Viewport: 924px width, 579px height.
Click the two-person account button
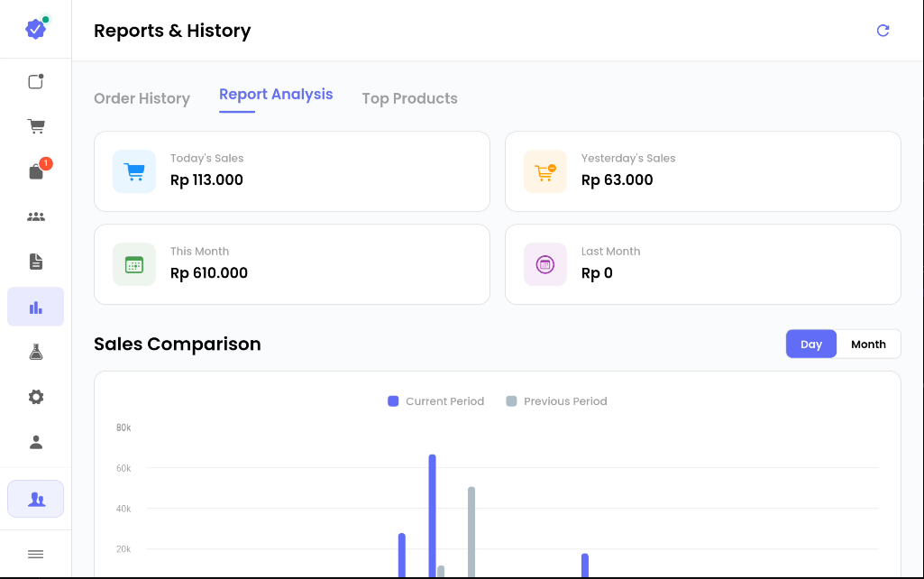point(35,499)
